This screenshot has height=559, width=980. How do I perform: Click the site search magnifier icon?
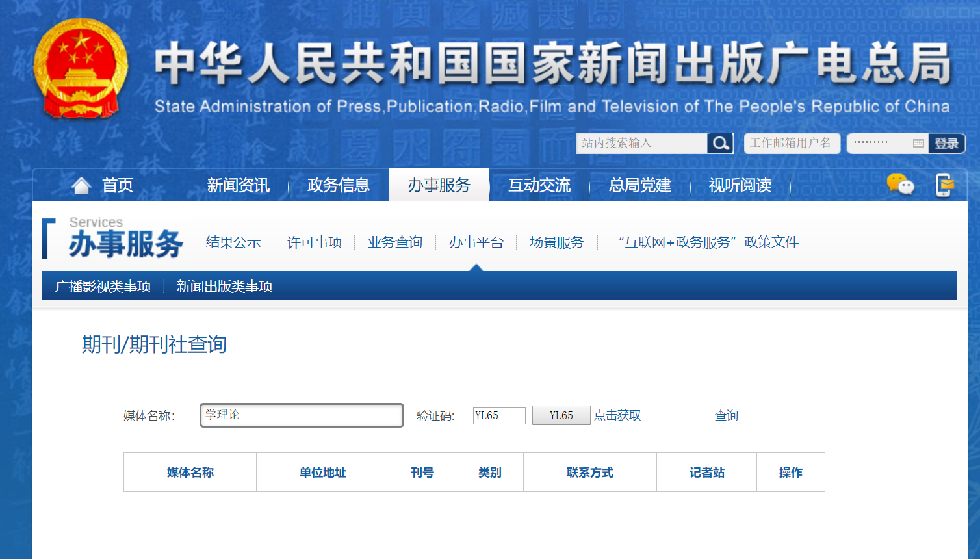(x=720, y=143)
